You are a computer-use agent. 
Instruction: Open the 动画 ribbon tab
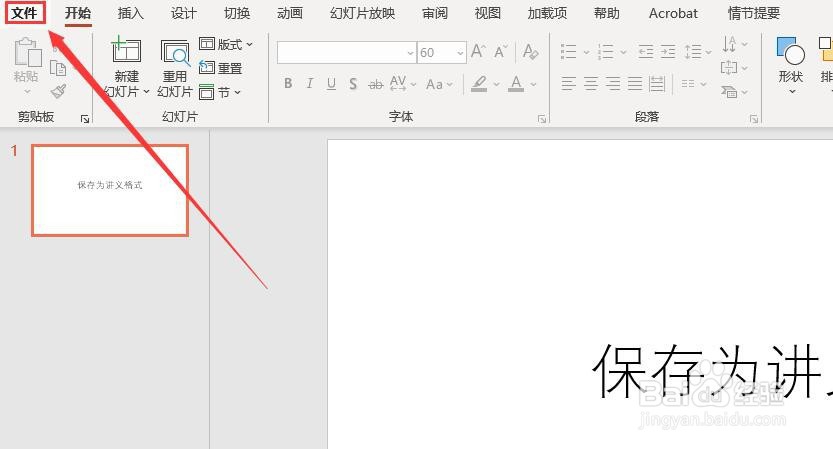(290, 13)
